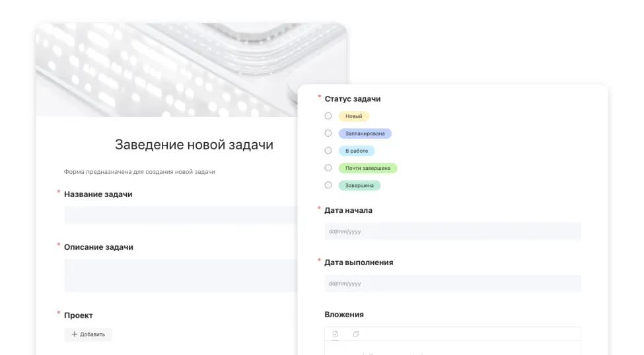Add a project with the Добавить button
The width and height of the screenshot is (644, 355).
88,335
